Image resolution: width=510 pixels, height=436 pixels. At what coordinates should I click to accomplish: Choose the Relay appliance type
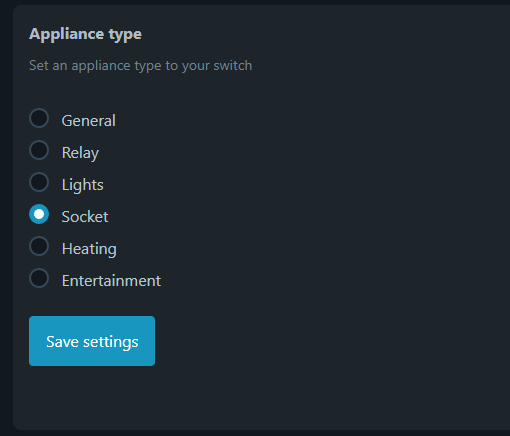(39, 150)
